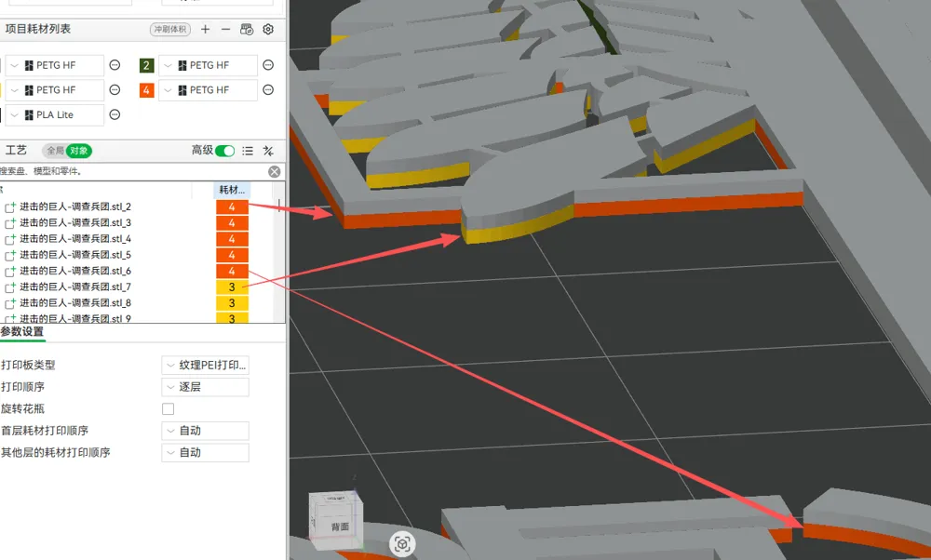Select row 进击的巨人-调查兵团.stl_8
Image resolution: width=931 pixels, height=560 pixels.
coord(75,302)
